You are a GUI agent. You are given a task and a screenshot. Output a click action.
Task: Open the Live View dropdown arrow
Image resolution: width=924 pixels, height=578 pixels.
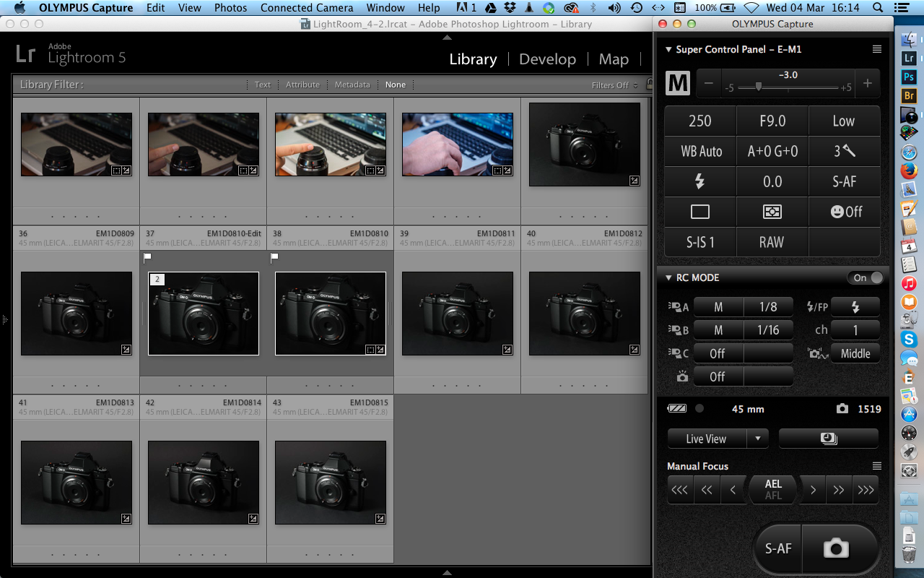click(x=757, y=439)
